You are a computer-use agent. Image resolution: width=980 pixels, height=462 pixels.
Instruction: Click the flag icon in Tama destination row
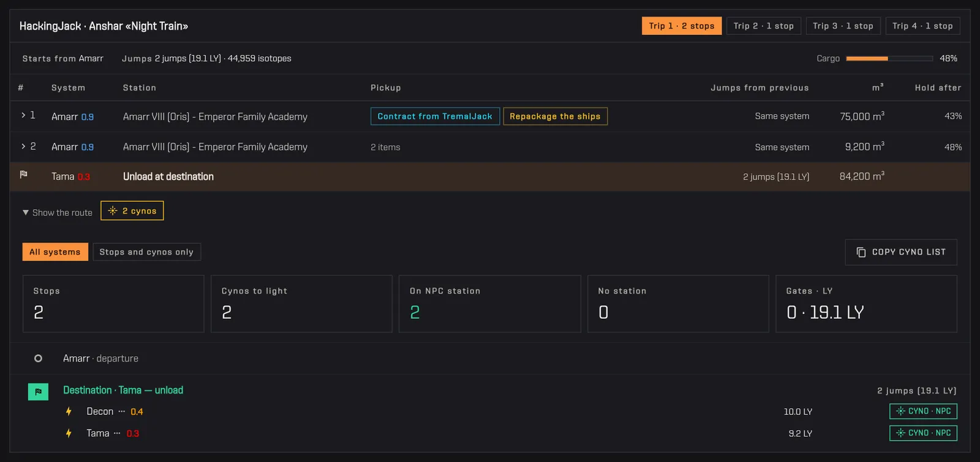[x=24, y=175]
